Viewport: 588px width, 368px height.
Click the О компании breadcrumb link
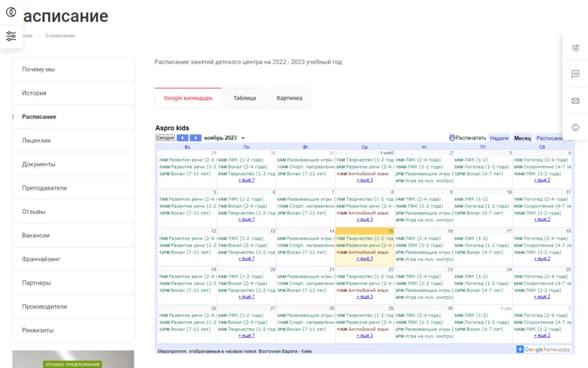60,36
